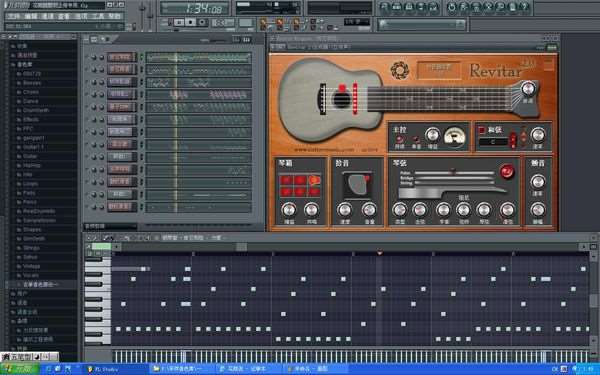Toggle the red 和弦 chord checkbox in Revitar
600x375 pixels.
[482, 130]
